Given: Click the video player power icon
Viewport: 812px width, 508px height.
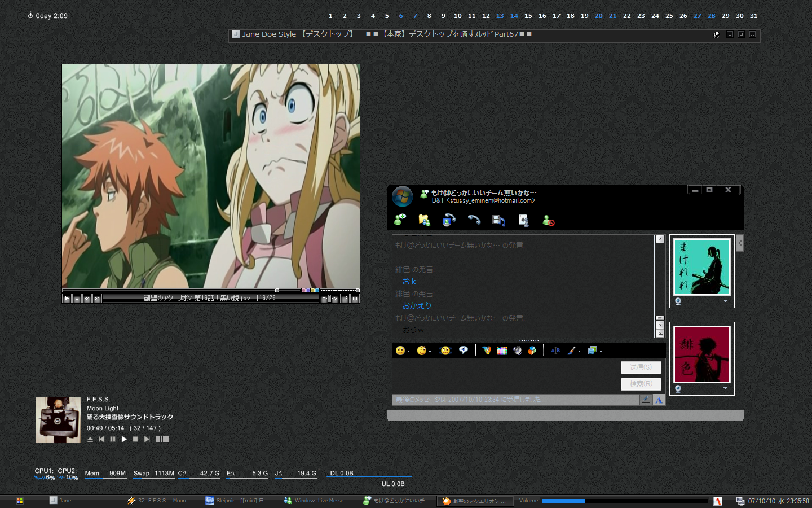Looking at the screenshot, I should coord(355,299).
